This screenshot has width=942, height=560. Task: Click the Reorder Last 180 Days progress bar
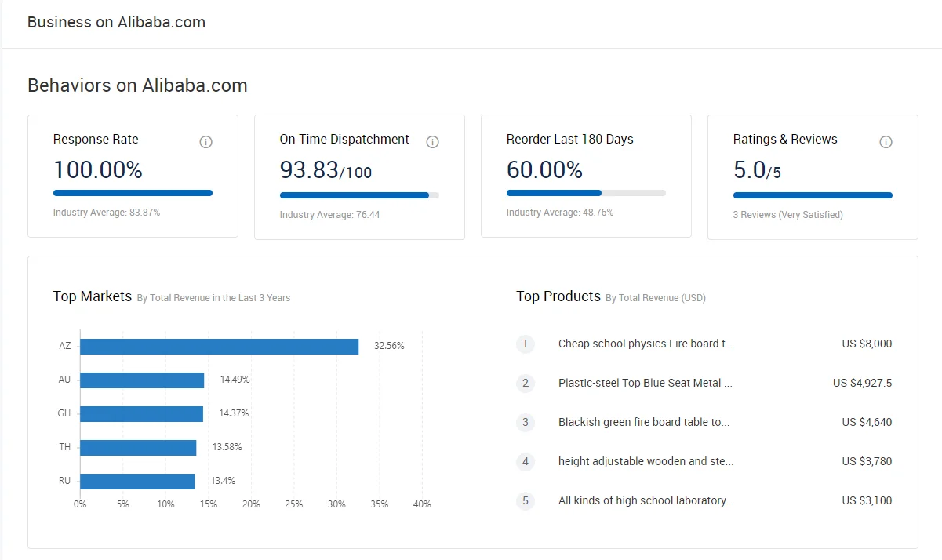[x=586, y=193]
